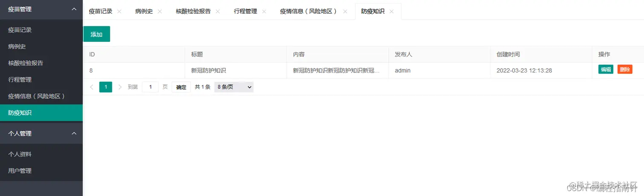Click the 共 1 条 total count text

[202, 87]
